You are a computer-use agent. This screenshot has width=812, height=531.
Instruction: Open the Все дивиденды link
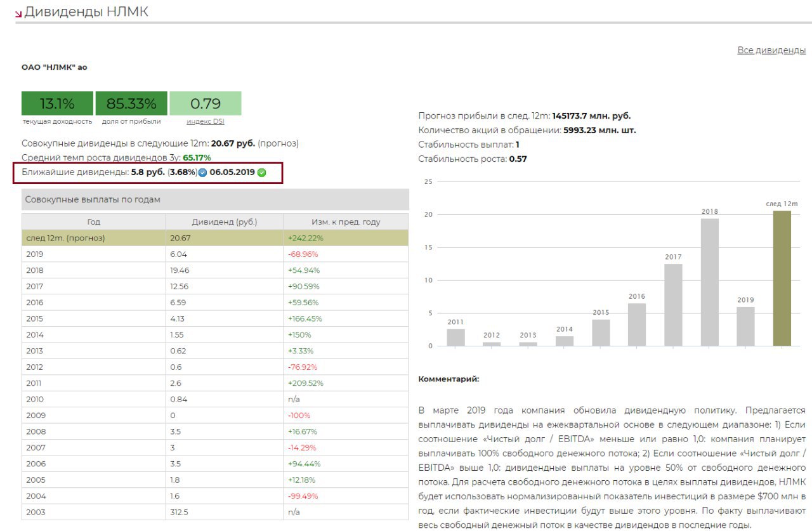pyautogui.click(x=771, y=50)
